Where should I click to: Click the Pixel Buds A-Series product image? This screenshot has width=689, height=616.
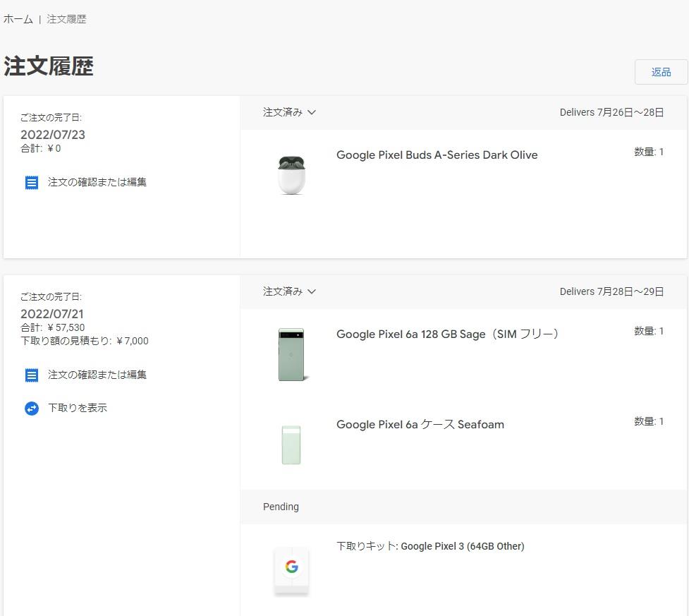point(291,174)
